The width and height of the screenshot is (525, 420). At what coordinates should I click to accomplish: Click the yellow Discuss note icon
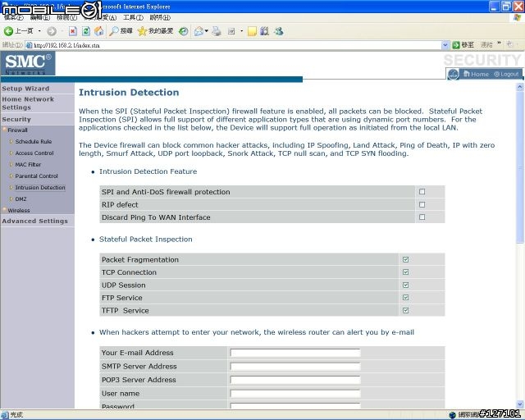(x=252, y=31)
